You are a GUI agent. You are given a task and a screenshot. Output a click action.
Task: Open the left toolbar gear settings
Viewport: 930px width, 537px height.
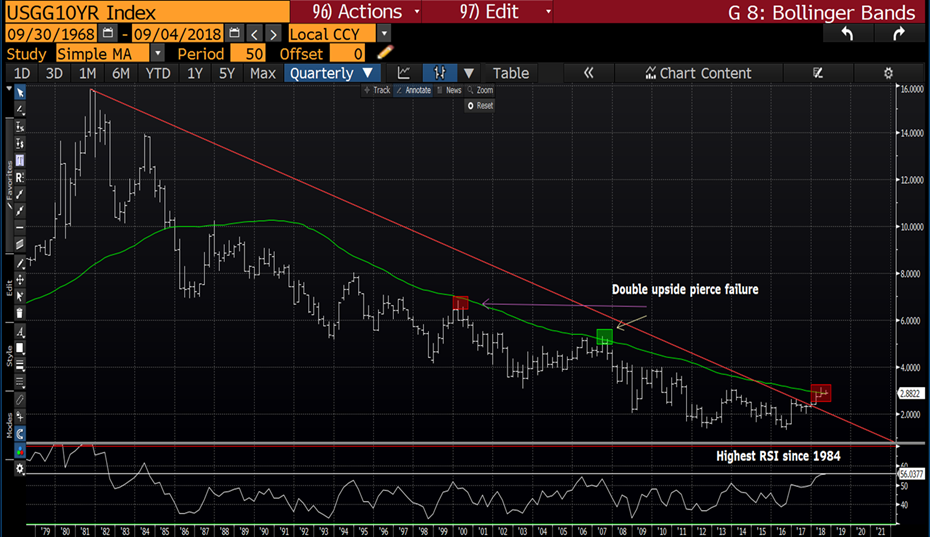[20, 469]
